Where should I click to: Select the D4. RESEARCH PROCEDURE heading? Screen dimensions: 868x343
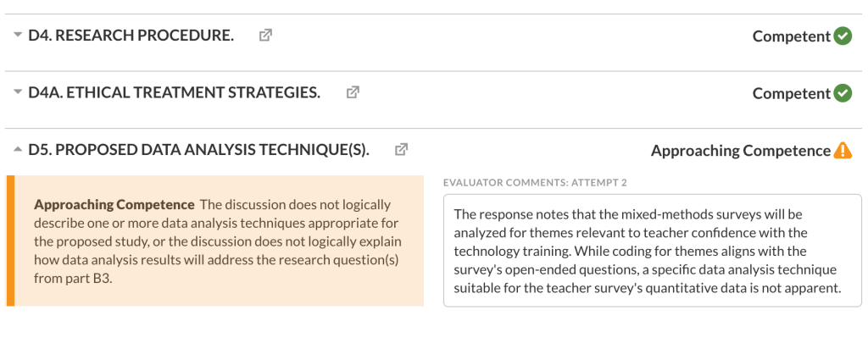(131, 36)
